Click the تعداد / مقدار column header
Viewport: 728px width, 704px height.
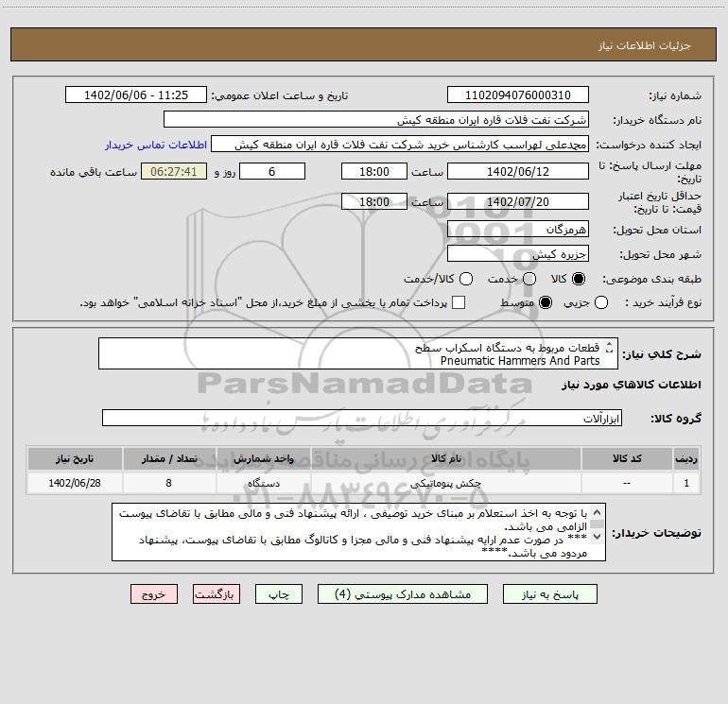click(169, 458)
